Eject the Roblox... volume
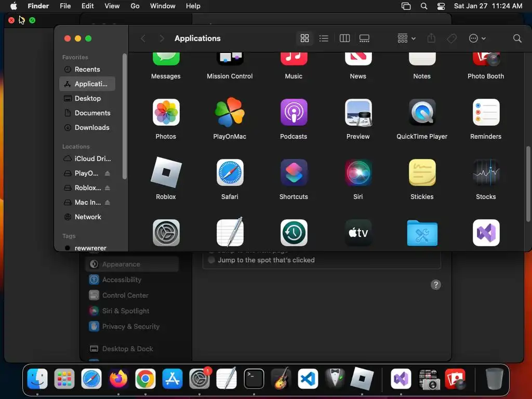 (107, 188)
